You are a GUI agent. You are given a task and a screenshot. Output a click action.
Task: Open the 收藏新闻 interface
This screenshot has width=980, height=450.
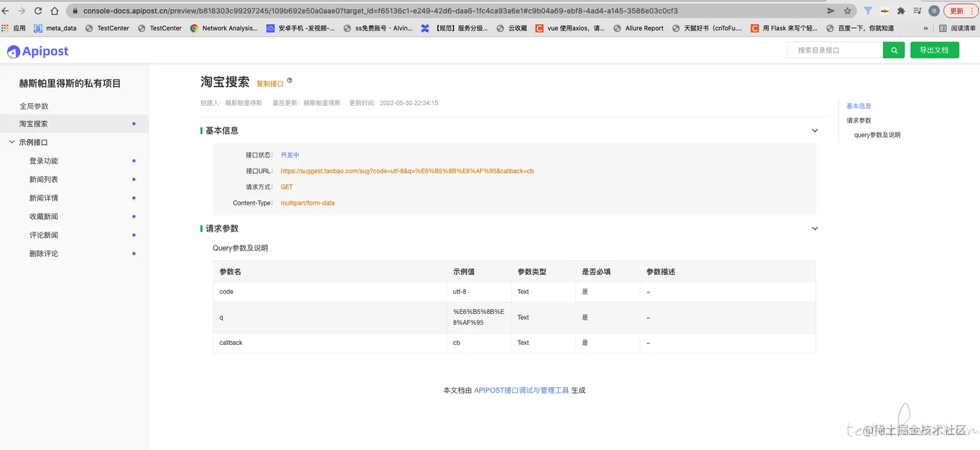point(43,217)
